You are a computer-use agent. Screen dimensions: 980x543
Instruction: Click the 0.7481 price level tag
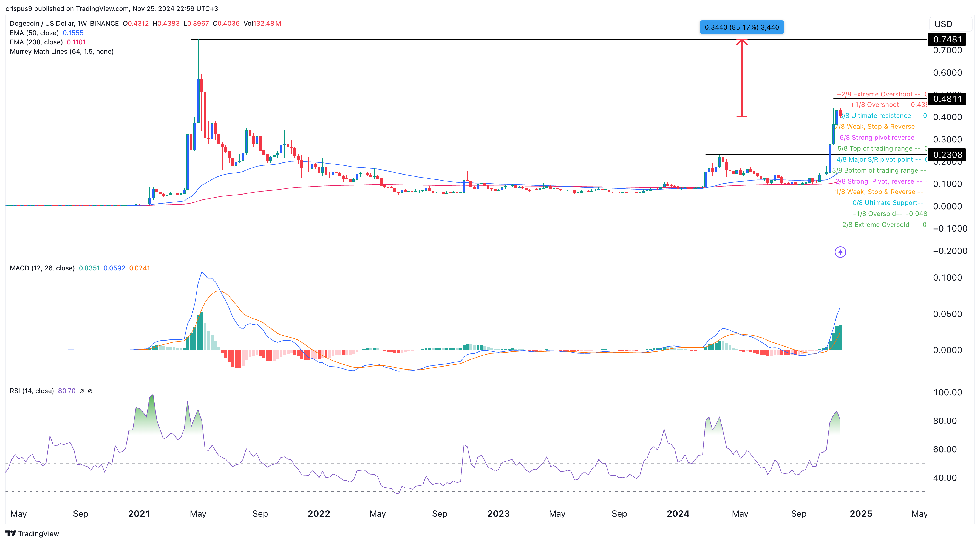pos(947,39)
